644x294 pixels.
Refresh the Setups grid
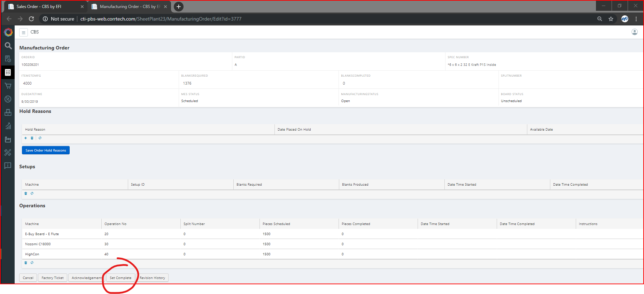coord(32,193)
